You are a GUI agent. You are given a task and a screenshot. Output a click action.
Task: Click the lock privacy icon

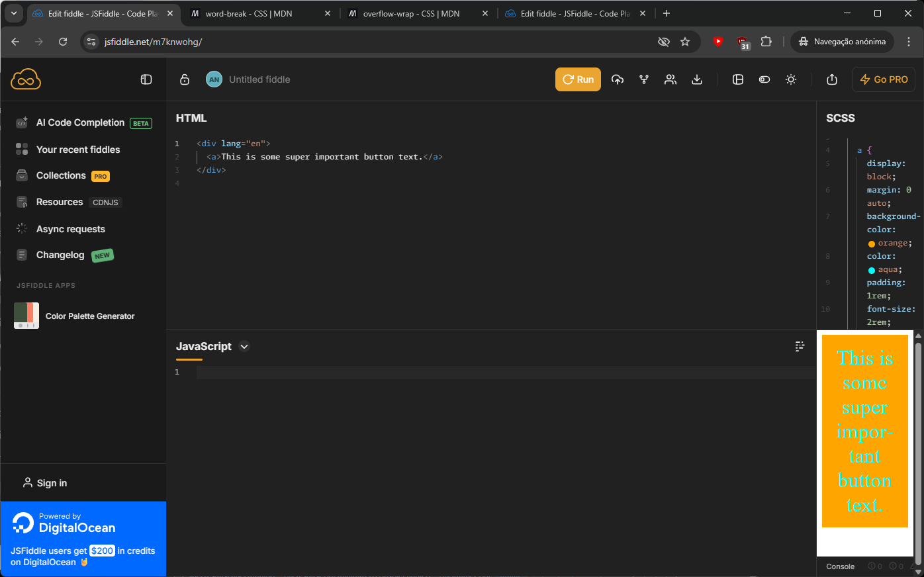185,79
